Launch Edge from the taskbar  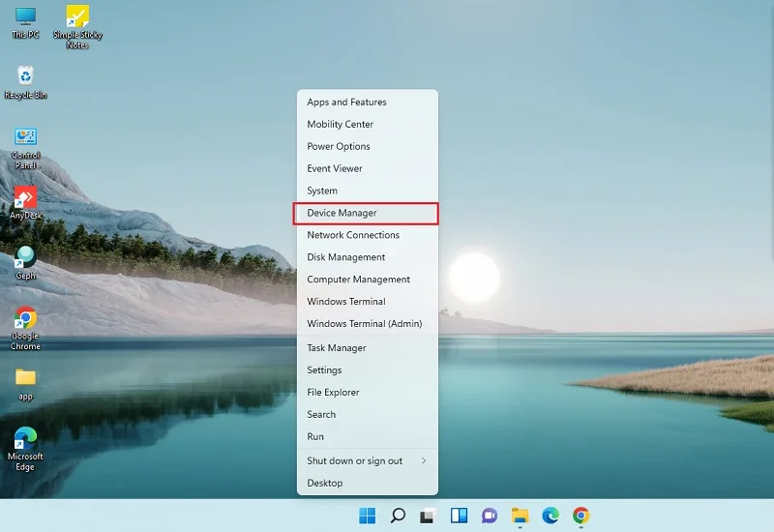(551, 516)
